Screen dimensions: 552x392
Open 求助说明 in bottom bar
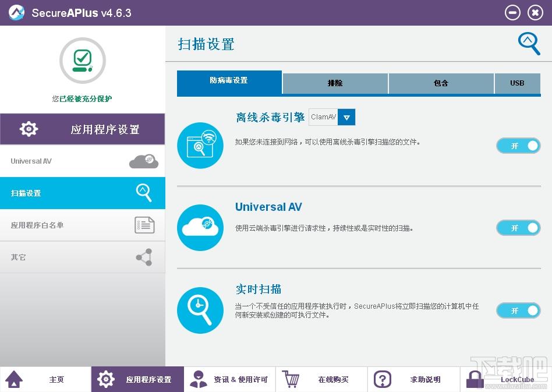click(414, 379)
